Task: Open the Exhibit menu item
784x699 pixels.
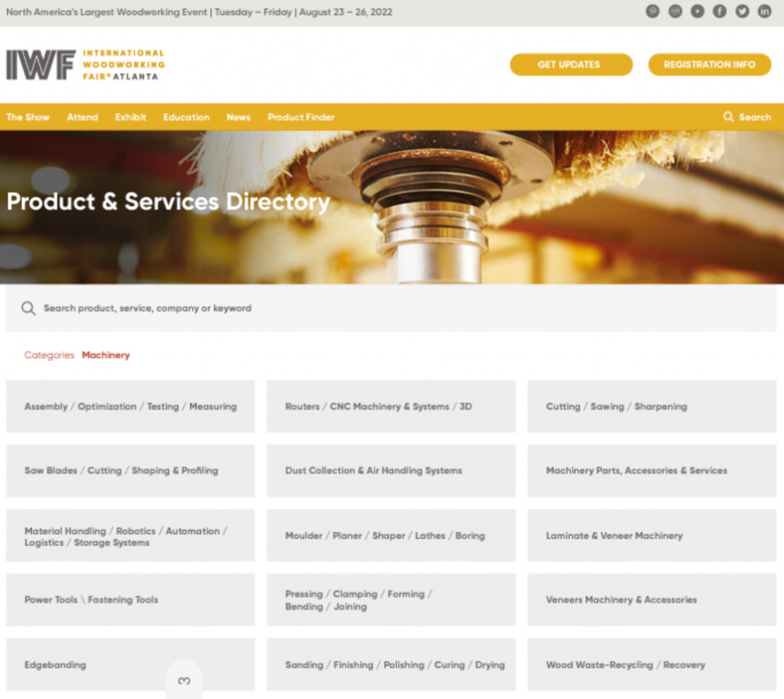Action: point(130,117)
